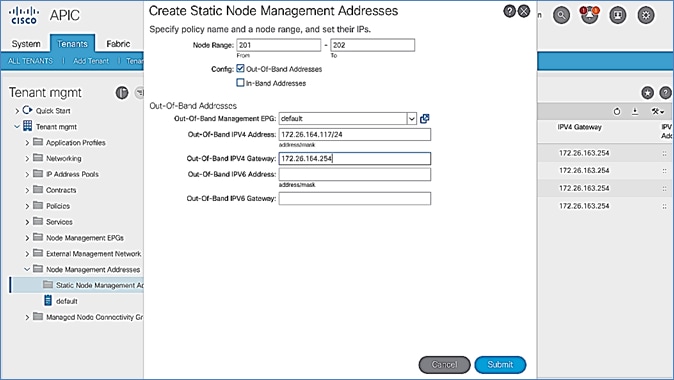Click the IP Address Pools folder icon

click(x=38, y=174)
